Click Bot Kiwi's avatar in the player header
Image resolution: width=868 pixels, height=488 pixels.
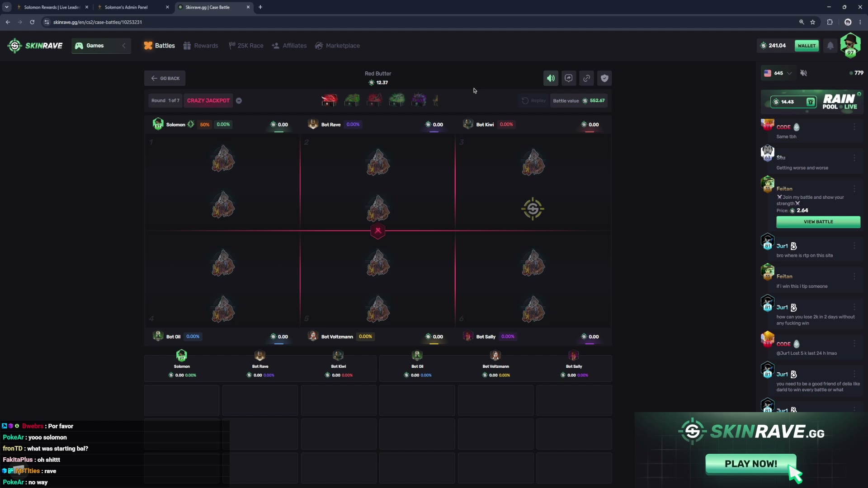coord(468,124)
